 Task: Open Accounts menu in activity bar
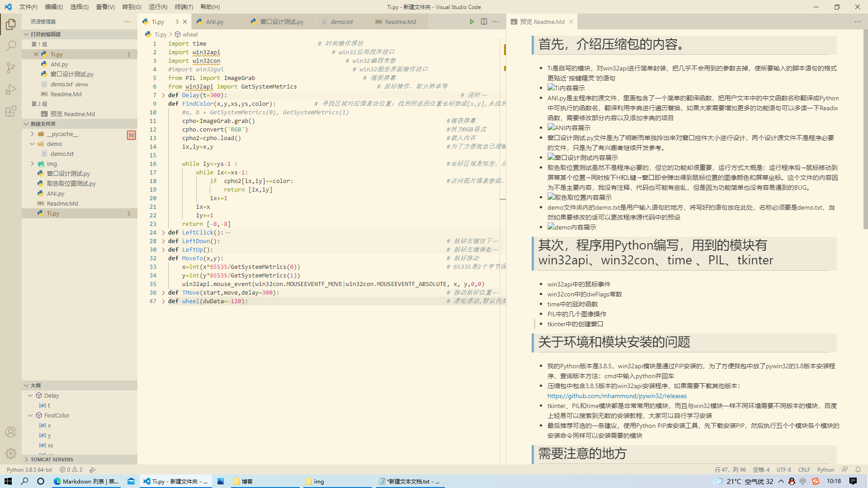coord(11,432)
